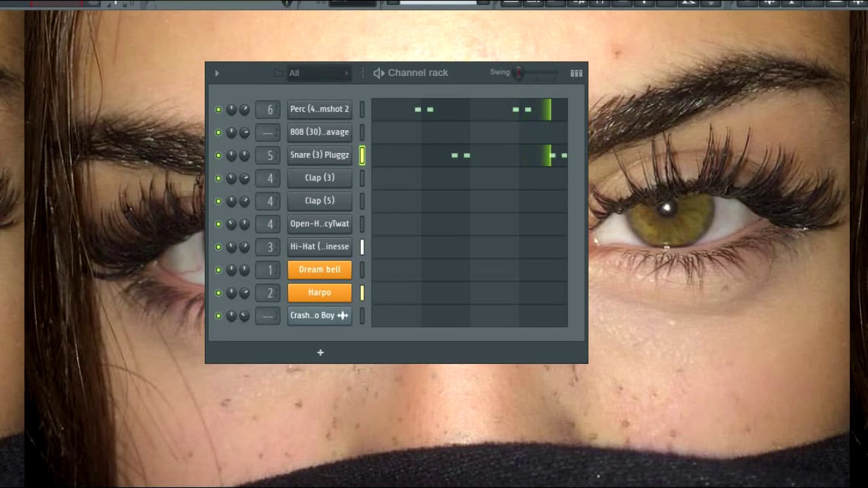Mute the Clap (5) channel
Viewport: 868px width, 488px height.
(218, 201)
